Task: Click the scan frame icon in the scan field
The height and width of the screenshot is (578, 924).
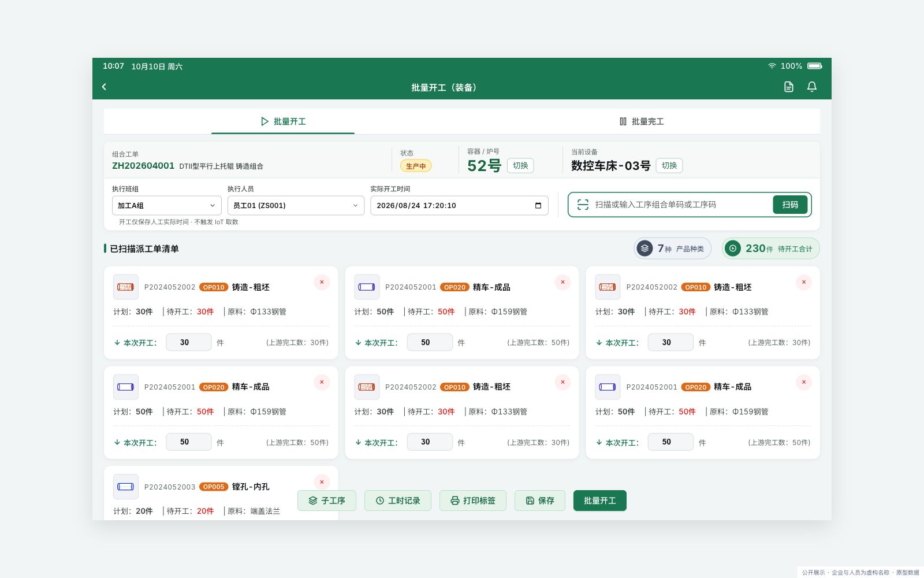Action: (x=583, y=205)
